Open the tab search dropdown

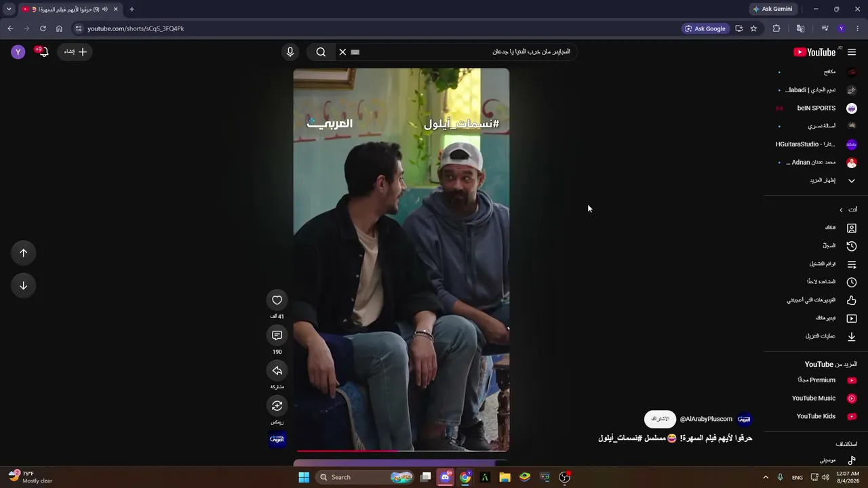[x=9, y=9]
